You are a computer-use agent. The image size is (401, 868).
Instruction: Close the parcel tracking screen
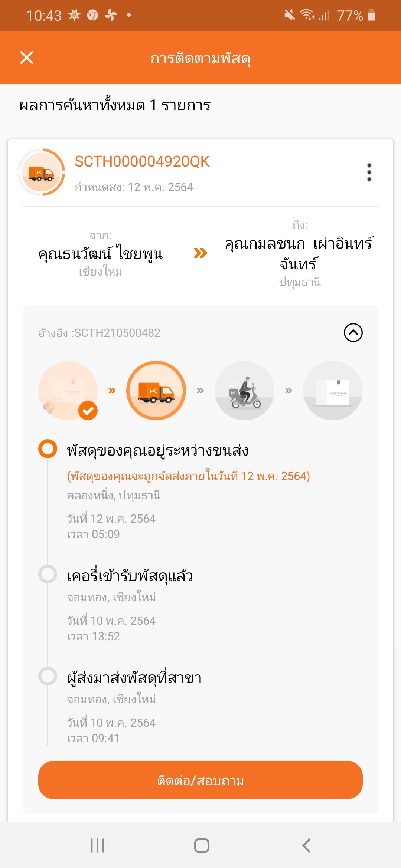pyautogui.click(x=27, y=58)
